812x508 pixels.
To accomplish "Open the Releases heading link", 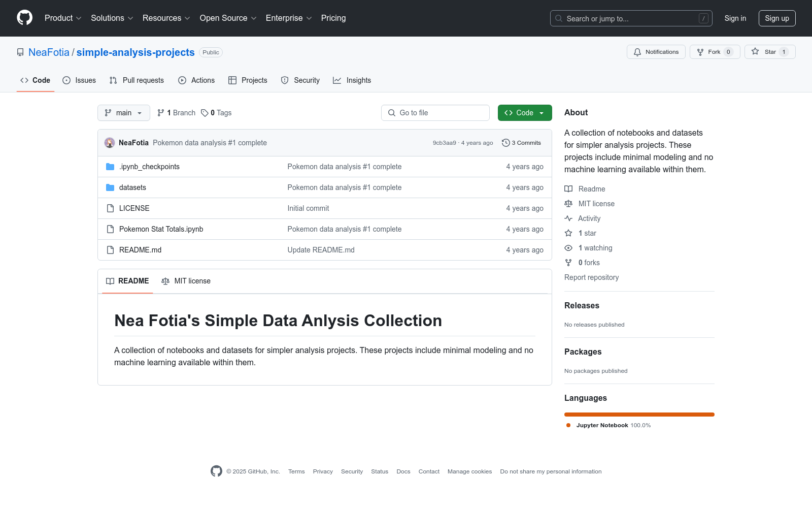I will pos(582,305).
